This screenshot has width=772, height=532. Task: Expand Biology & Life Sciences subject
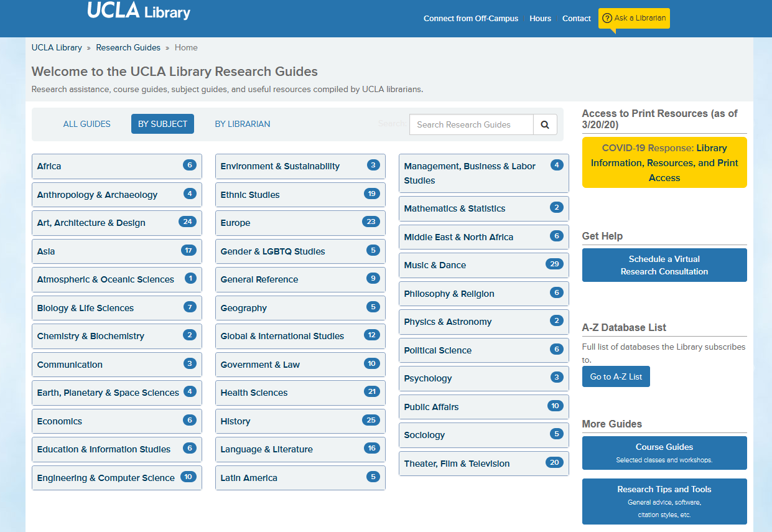117,308
